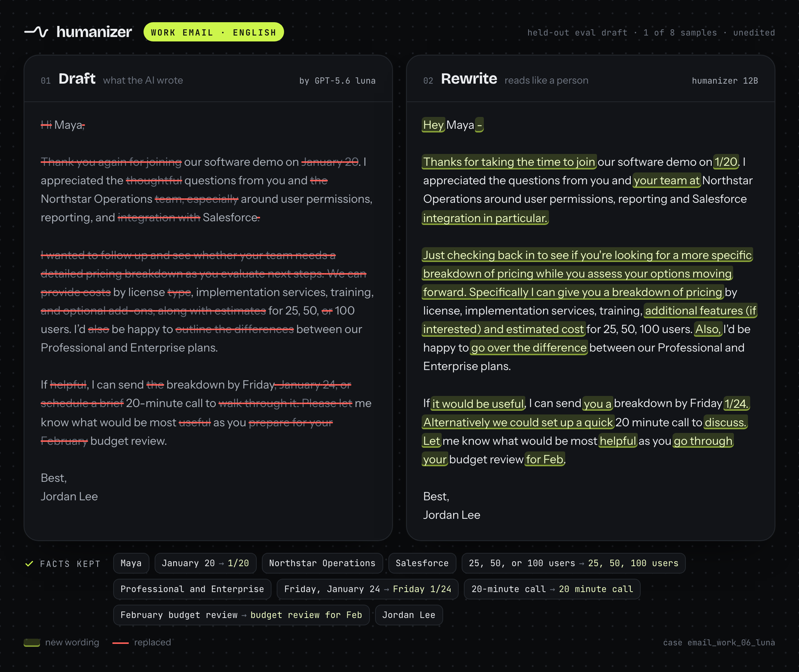
Task: Click the 'by GPT-5.6 luna' label
Action: 337,81
